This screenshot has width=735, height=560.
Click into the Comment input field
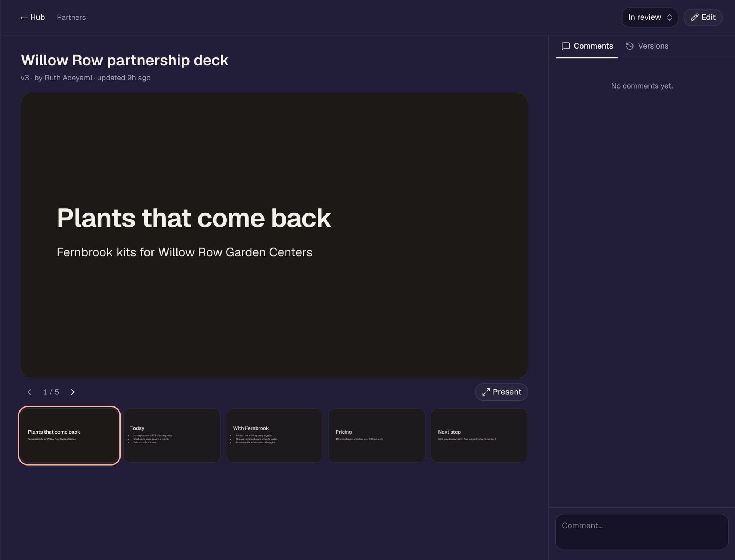coord(642,531)
